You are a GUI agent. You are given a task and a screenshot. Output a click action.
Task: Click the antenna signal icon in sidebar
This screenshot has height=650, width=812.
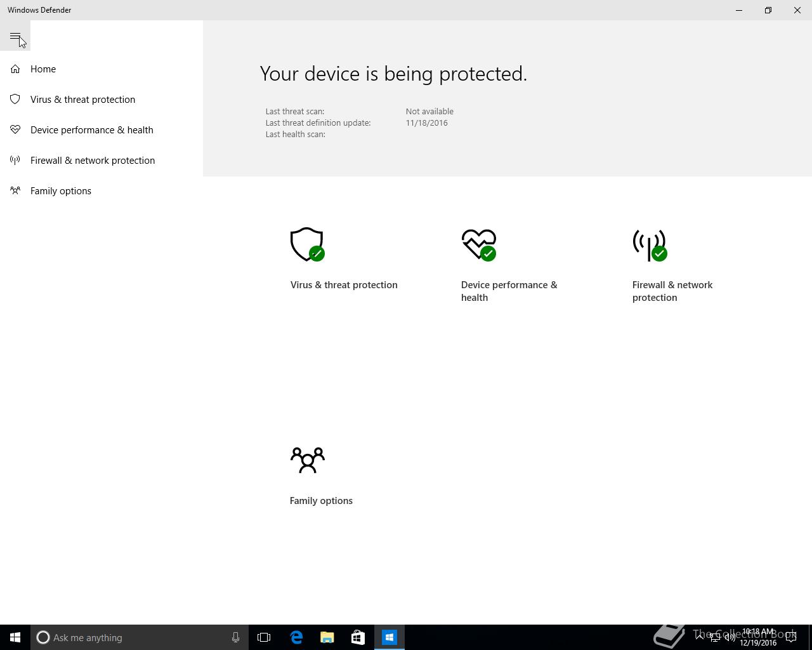click(15, 160)
